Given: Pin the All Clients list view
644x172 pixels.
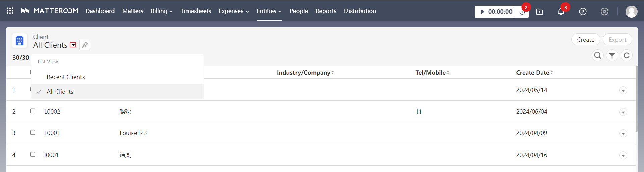Looking at the screenshot, I should coord(85,45).
